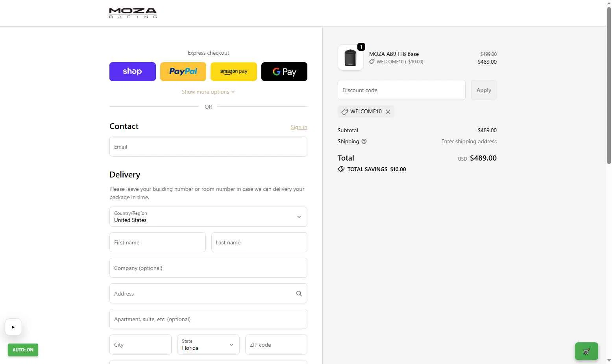Click the MOZA AB9 FFB Base name

tap(394, 54)
